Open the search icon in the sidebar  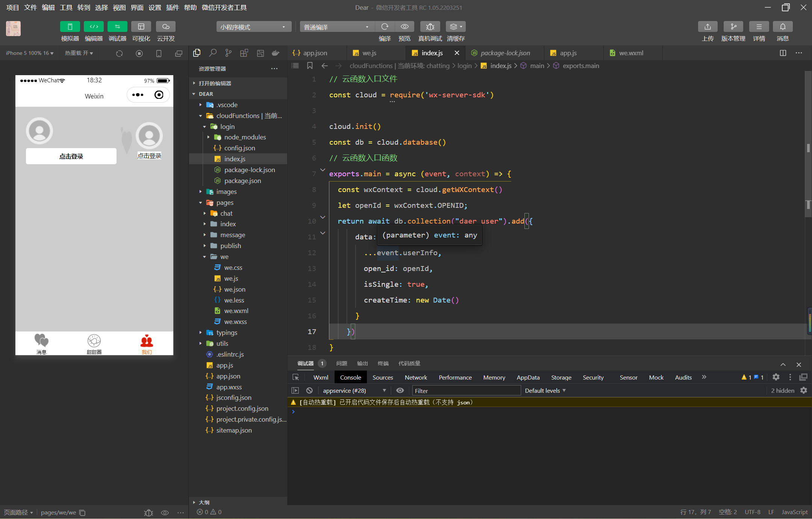pos(213,53)
